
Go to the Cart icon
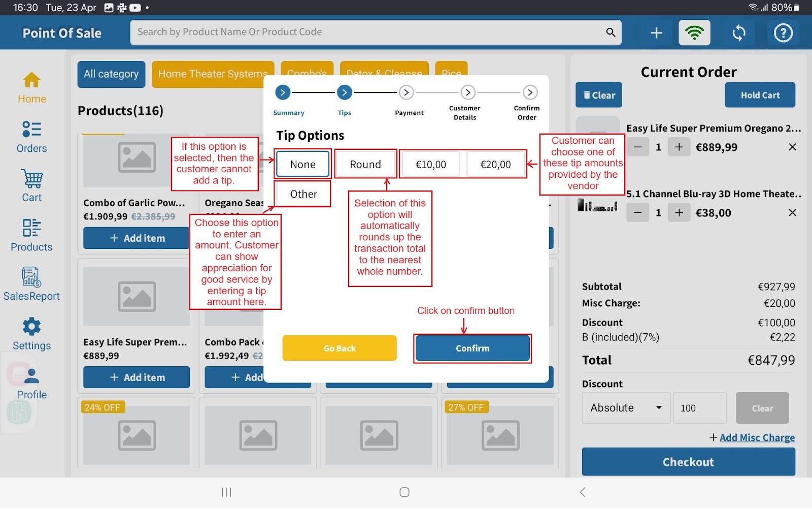[x=31, y=179]
